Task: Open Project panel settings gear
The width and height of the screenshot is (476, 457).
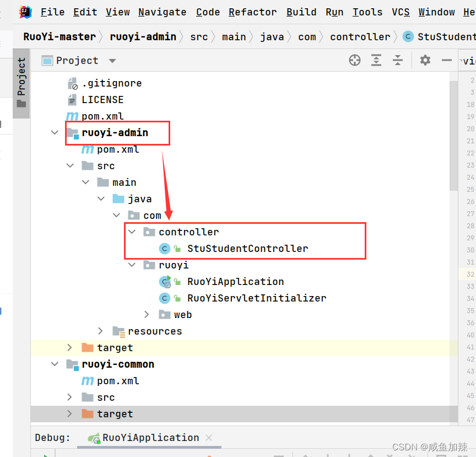Action: click(425, 60)
